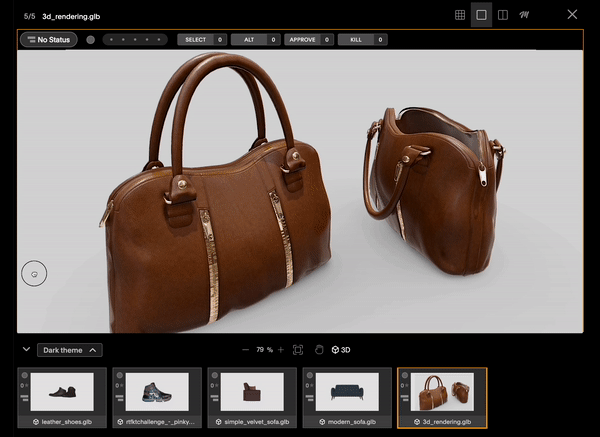
Task: Open status lines icon on 3d_rendering card
Action: pyautogui.click(x=404, y=398)
